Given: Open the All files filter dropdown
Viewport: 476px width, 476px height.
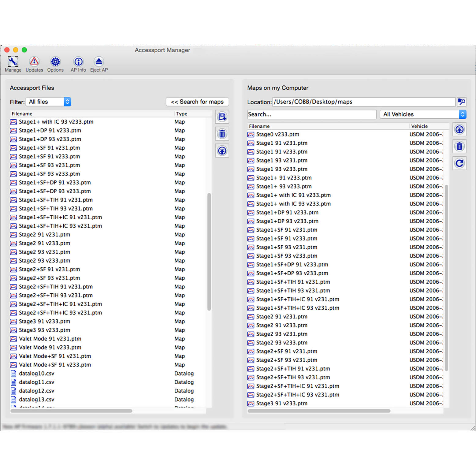Looking at the screenshot, I should [48, 102].
